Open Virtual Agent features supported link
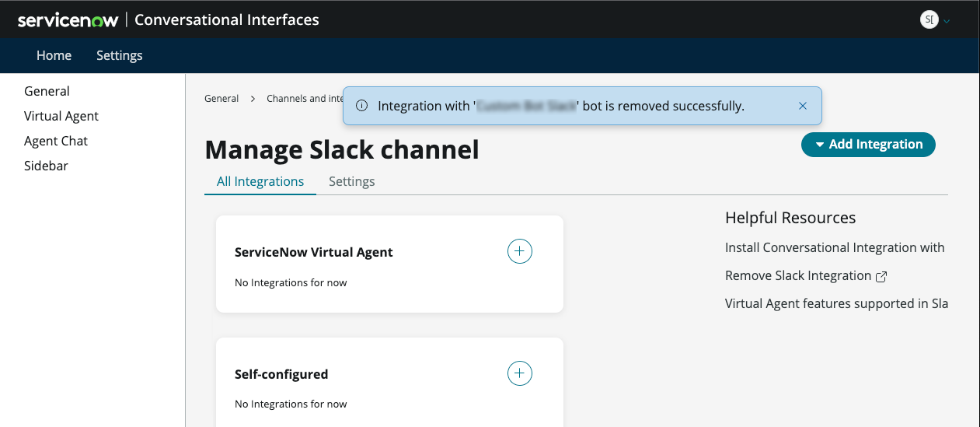The width and height of the screenshot is (980, 427). click(x=836, y=303)
